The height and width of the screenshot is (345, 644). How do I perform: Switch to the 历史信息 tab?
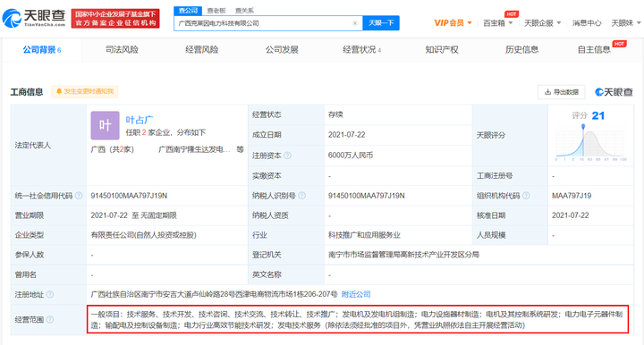coord(521,50)
